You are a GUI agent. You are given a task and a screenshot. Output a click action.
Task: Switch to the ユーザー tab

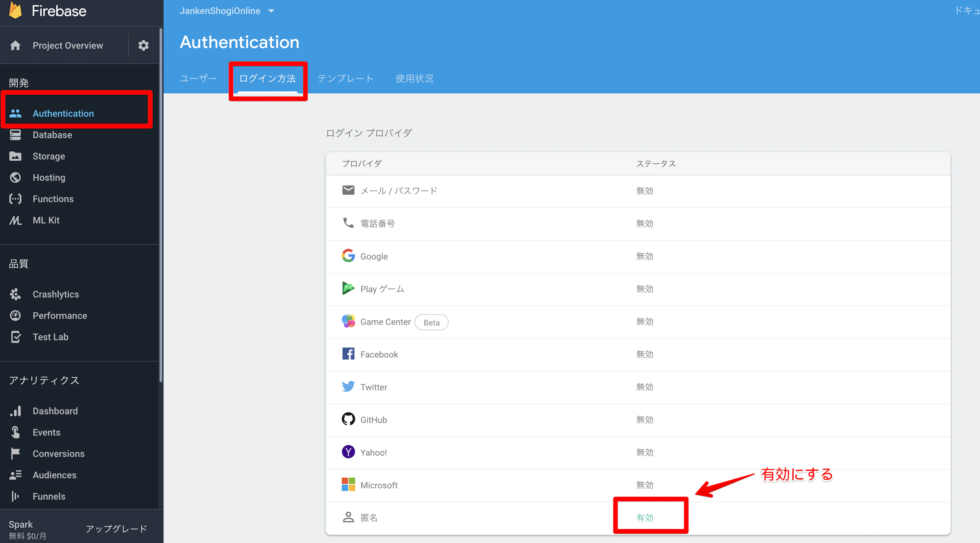(x=198, y=78)
